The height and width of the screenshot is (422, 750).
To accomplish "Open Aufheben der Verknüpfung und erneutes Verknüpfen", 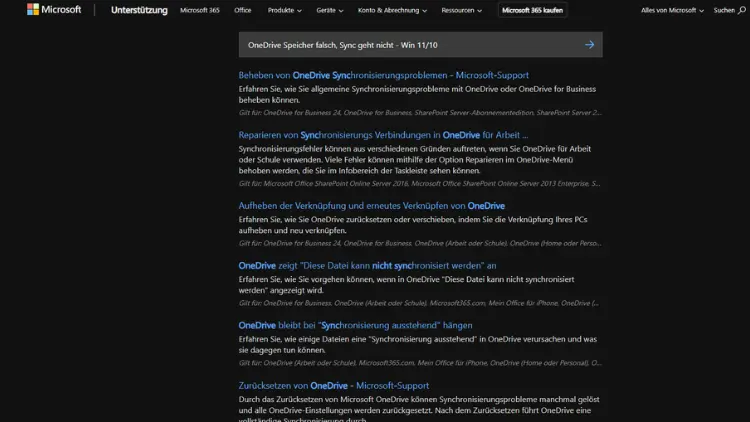I will (372, 206).
